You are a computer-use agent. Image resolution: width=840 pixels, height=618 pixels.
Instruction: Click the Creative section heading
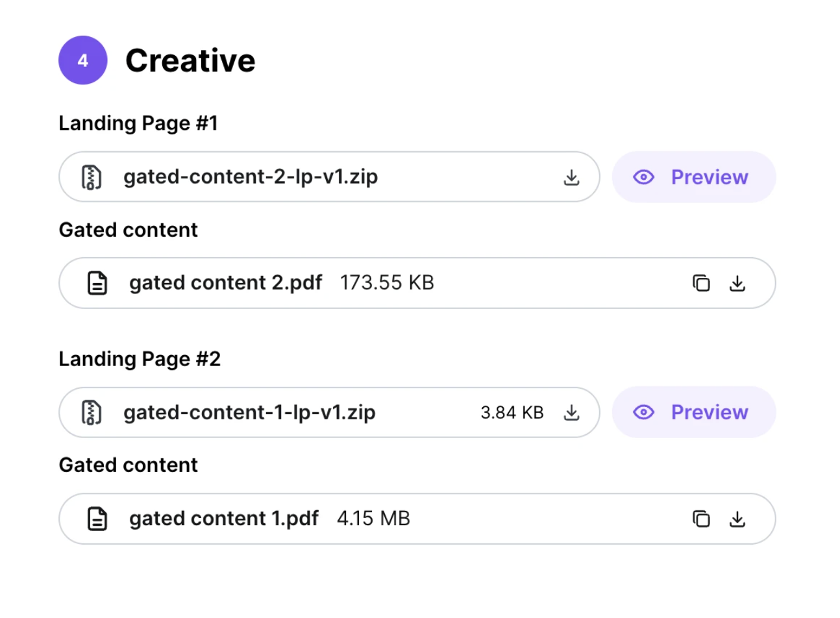pyautogui.click(x=190, y=60)
